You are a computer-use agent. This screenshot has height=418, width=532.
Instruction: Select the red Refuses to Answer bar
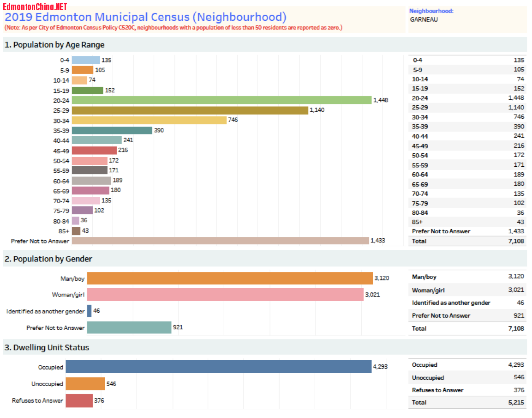(79, 400)
